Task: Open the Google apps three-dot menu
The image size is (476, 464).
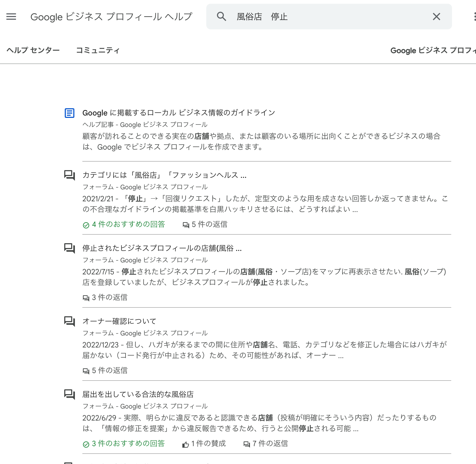Action: click(x=474, y=17)
